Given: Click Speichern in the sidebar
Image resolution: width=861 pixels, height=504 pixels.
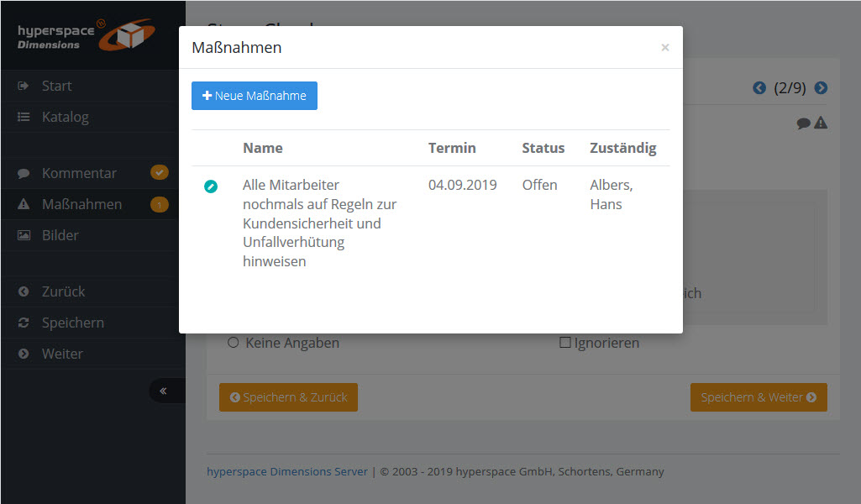Looking at the screenshot, I should [72, 323].
